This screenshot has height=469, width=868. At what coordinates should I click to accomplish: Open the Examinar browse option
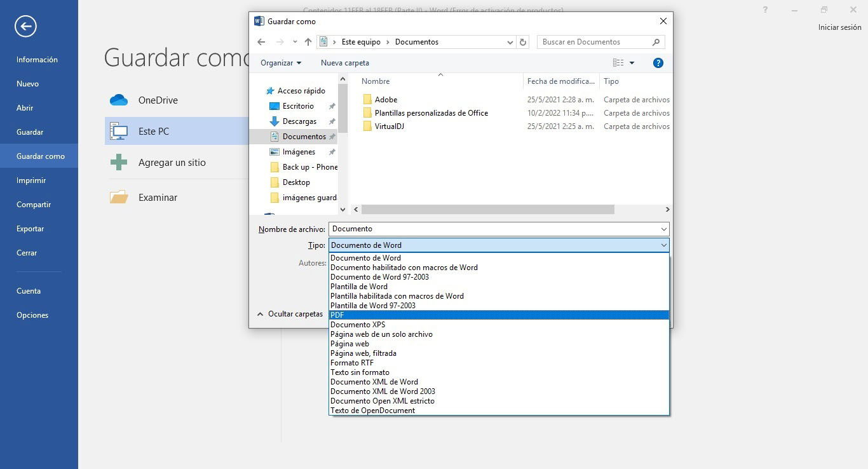159,197
